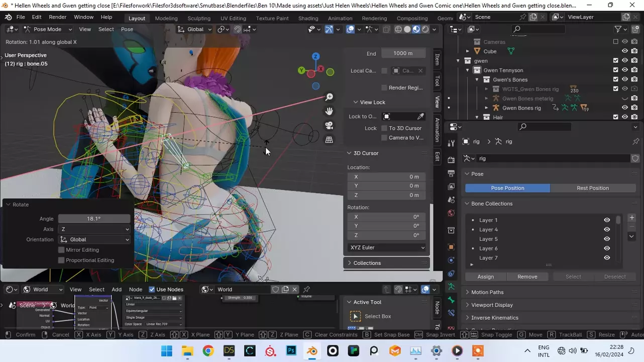Hide Layer 4 bone collection eye icon
644x362 pixels.
(607, 230)
